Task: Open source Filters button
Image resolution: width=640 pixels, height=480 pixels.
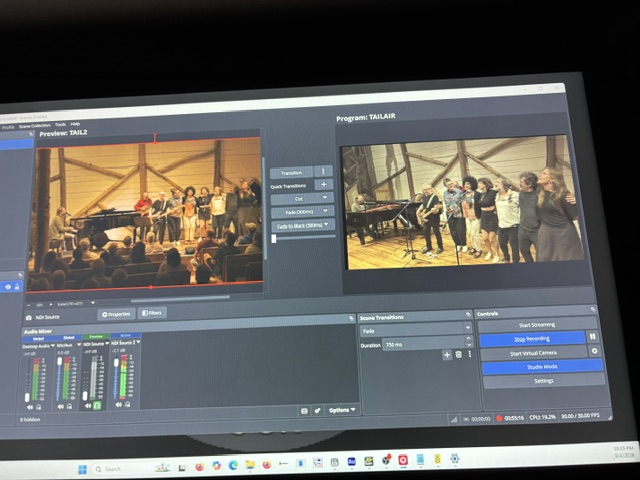Action: click(152, 313)
